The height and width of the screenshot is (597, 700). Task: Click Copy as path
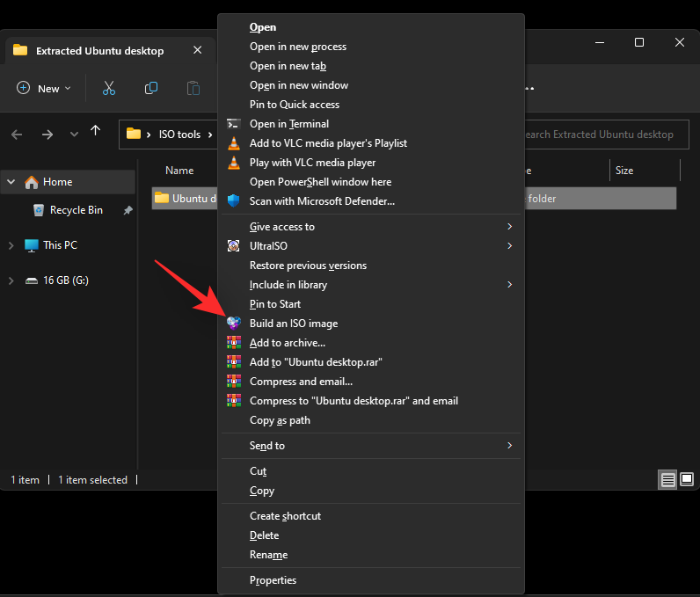tap(371, 420)
